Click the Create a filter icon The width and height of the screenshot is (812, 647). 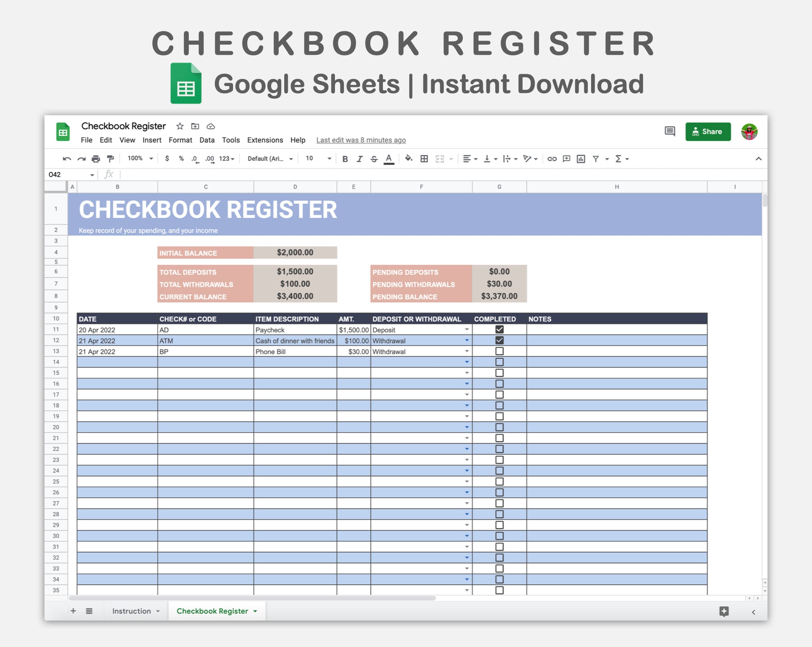[596, 159]
